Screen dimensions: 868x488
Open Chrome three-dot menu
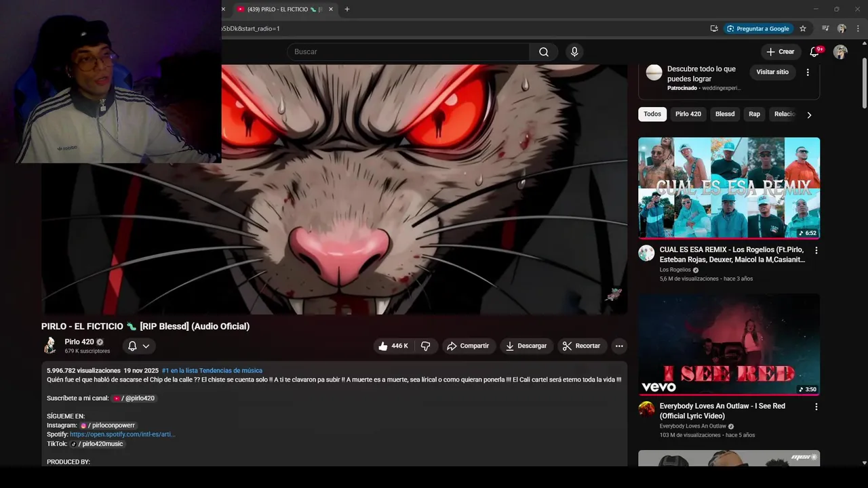coord(858,28)
